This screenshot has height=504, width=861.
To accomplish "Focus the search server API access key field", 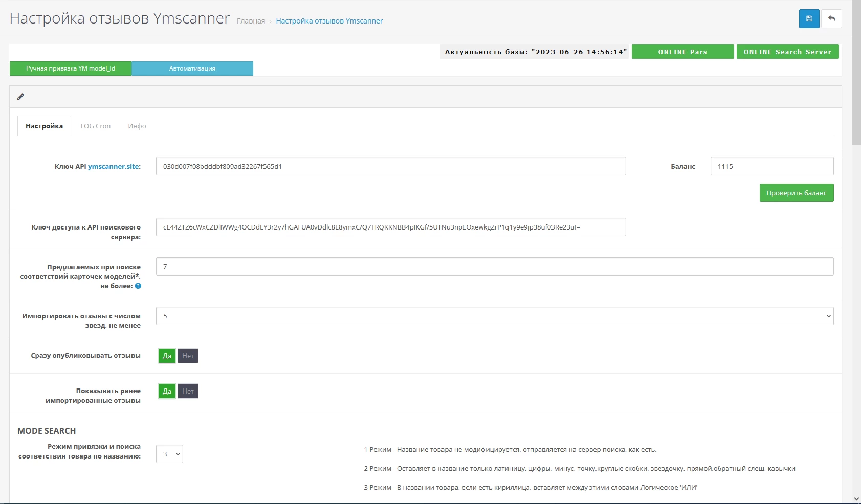I will click(391, 227).
